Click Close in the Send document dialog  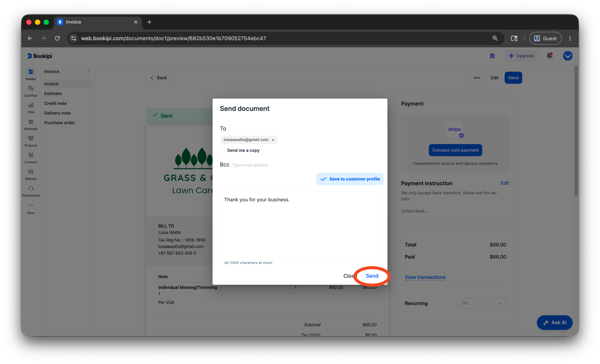coord(349,276)
